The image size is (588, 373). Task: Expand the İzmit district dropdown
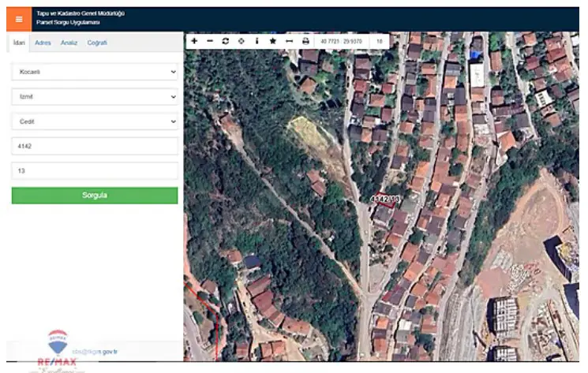click(x=95, y=97)
